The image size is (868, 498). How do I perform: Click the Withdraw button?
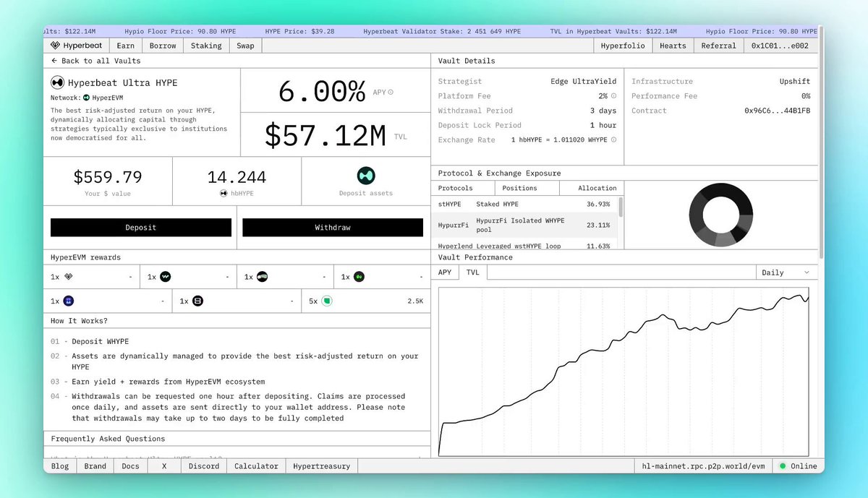(333, 228)
